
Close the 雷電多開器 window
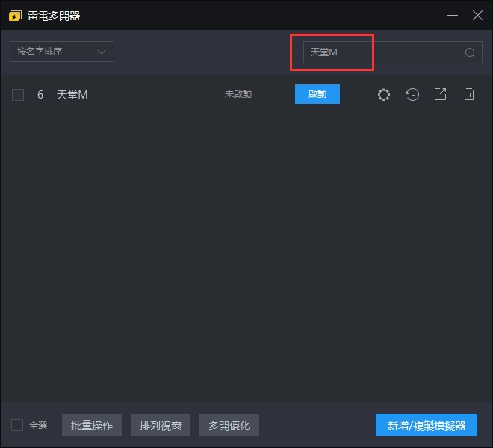(477, 15)
